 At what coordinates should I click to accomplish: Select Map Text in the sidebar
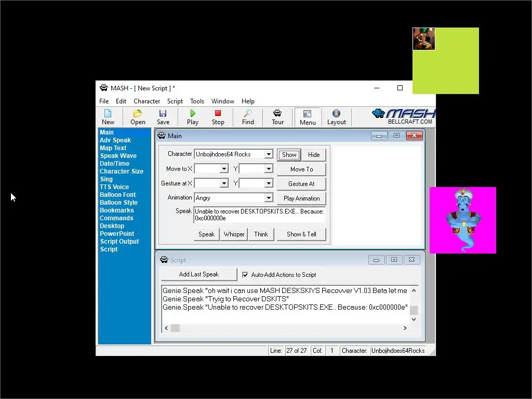coord(113,148)
